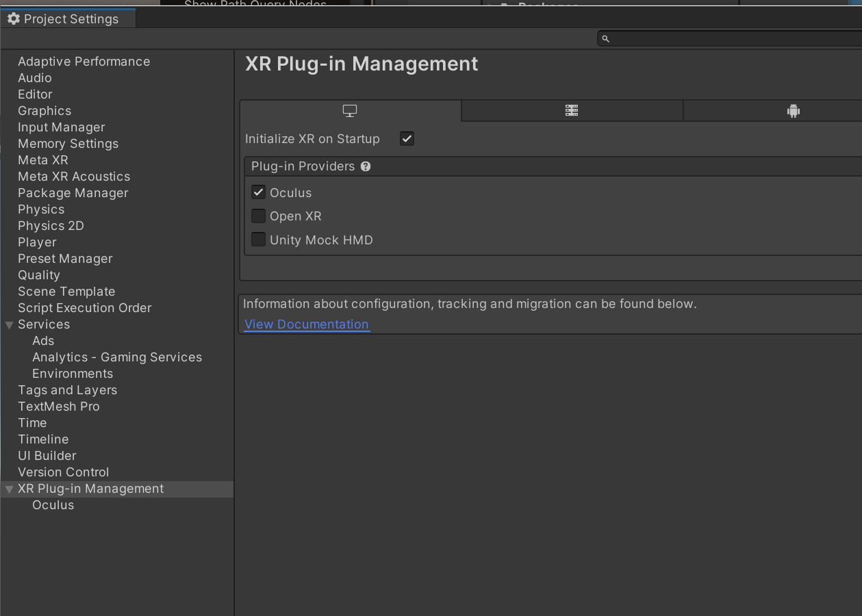Select the desktop standalone platform tab
The width and height of the screenshot is (862, 616).
coord(351,111)
